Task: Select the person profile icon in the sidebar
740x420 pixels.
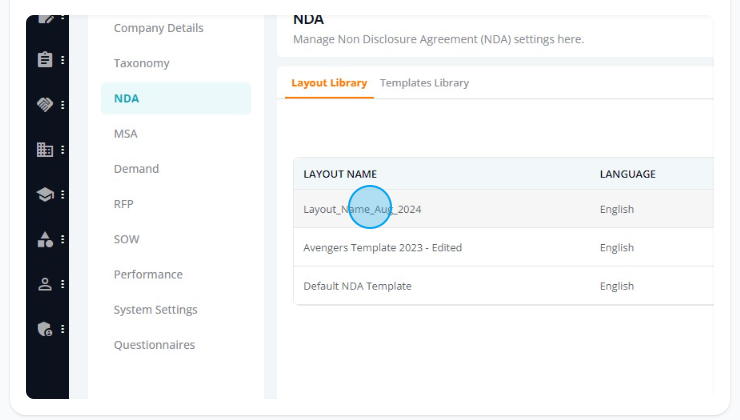Action: 45,284
